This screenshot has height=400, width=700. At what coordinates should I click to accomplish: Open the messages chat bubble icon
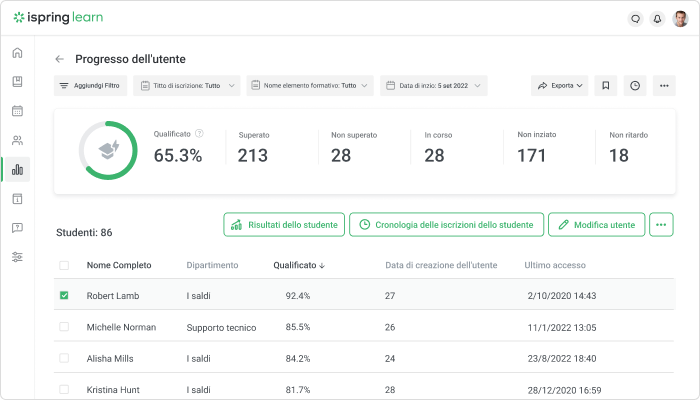[x=635, y=19]
